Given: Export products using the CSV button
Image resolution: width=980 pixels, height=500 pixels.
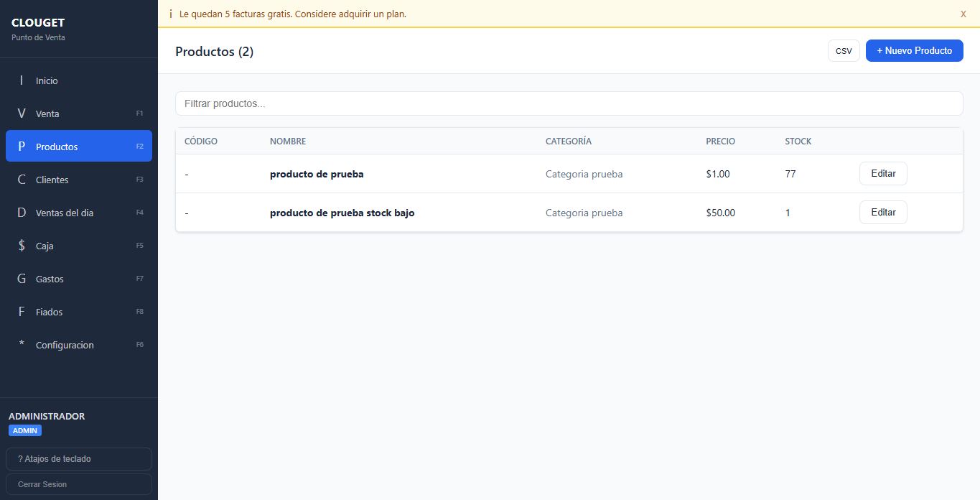Looking at the screenshot, I should (844, 50).
